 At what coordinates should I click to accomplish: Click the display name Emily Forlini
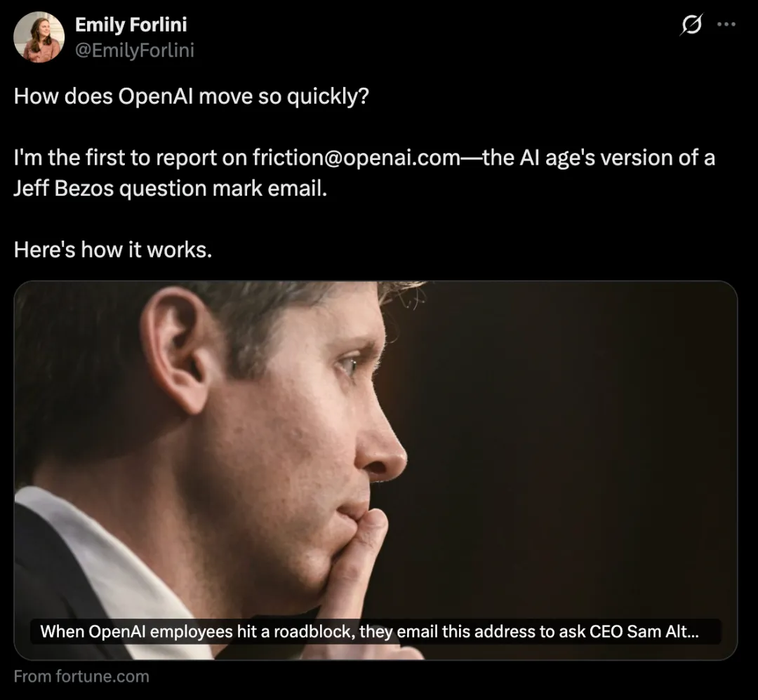[131, 25]
